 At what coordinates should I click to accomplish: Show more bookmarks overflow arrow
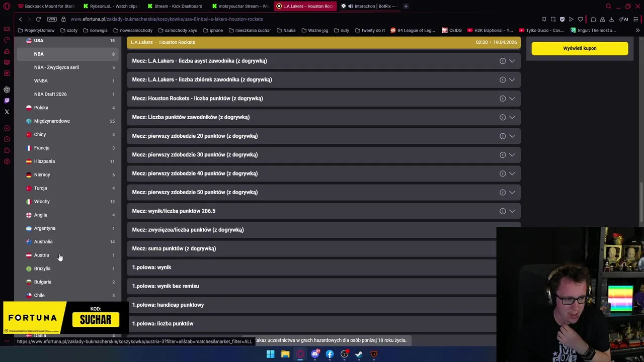[x=637, y=30]
